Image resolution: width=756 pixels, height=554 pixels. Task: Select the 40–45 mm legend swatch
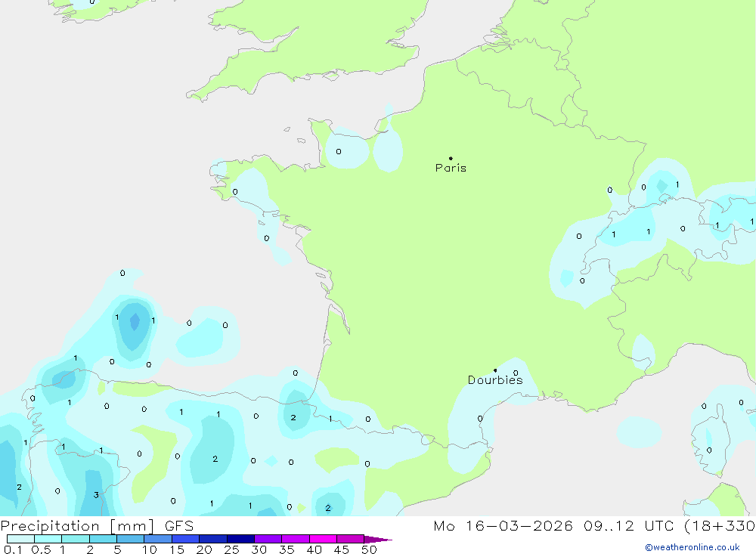(323, 539)
